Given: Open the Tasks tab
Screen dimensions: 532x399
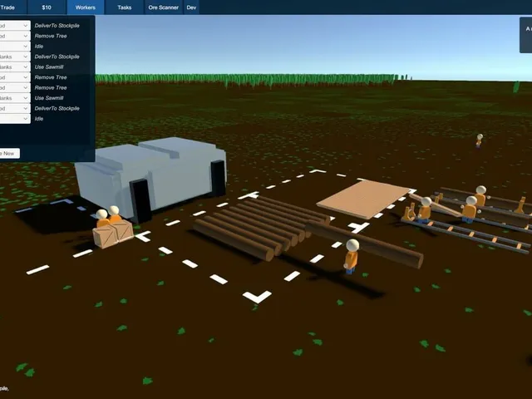Looking at the screenshot, I should [124, 7].
